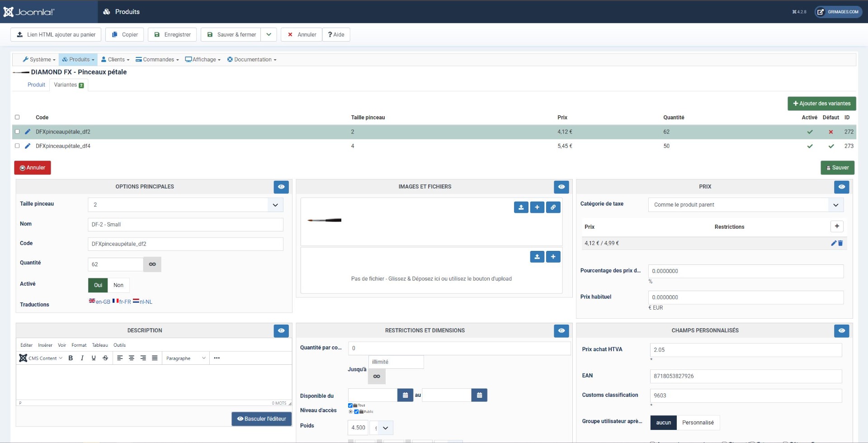Tick the select-all variants checkbox
This screenshot has width=868, height=443.
[x=17, y=117]
